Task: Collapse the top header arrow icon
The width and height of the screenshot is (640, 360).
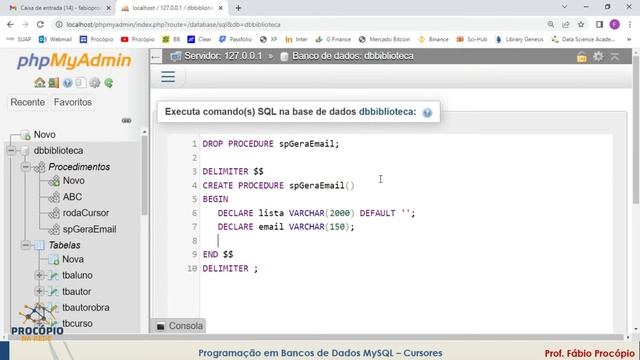Action: [615, 56]
